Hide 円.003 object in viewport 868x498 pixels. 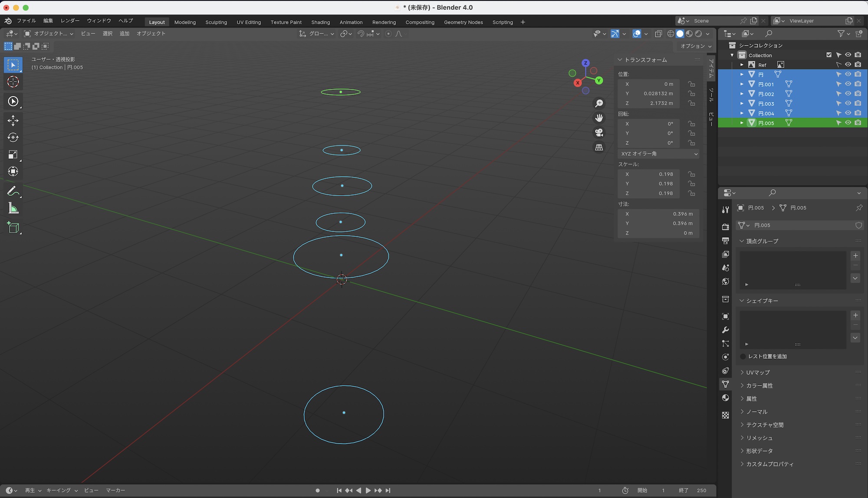[848, 104]
